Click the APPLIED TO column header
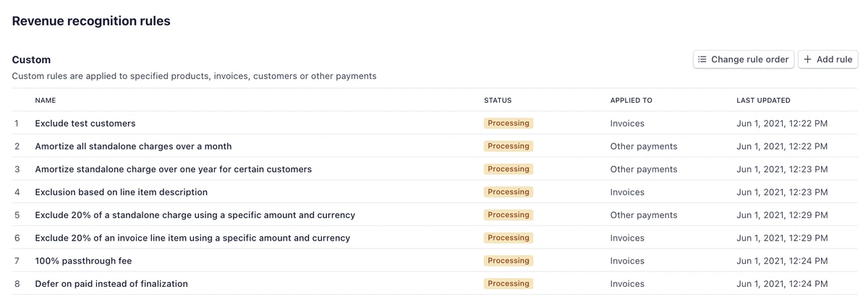 [x=631, y=101]
